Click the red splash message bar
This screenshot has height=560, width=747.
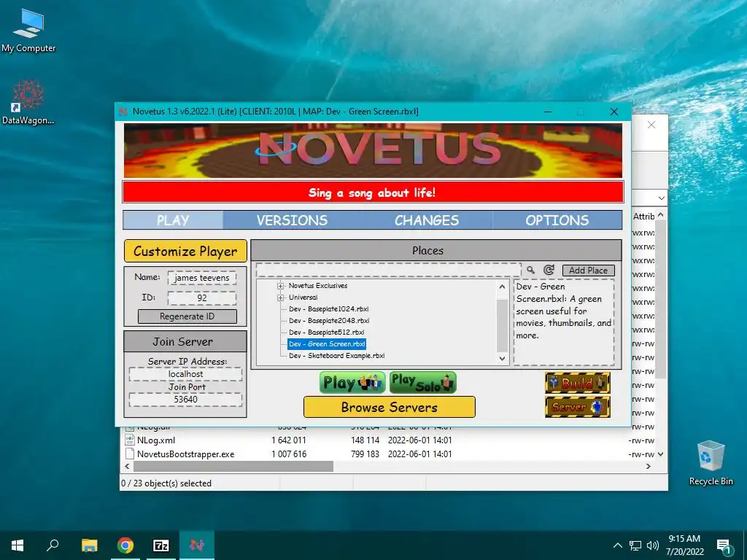[373, 192]
